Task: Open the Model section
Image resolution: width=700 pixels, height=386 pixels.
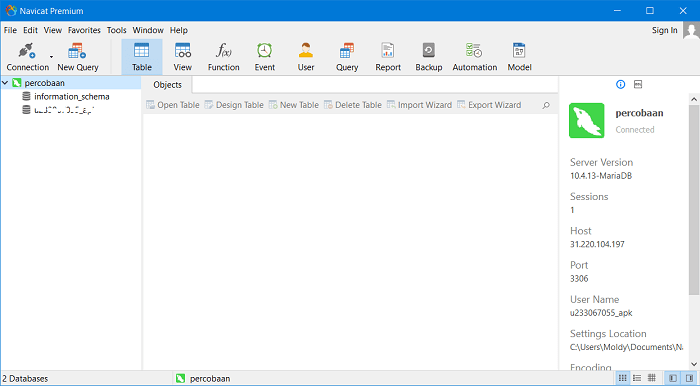Action: [519, 57]
